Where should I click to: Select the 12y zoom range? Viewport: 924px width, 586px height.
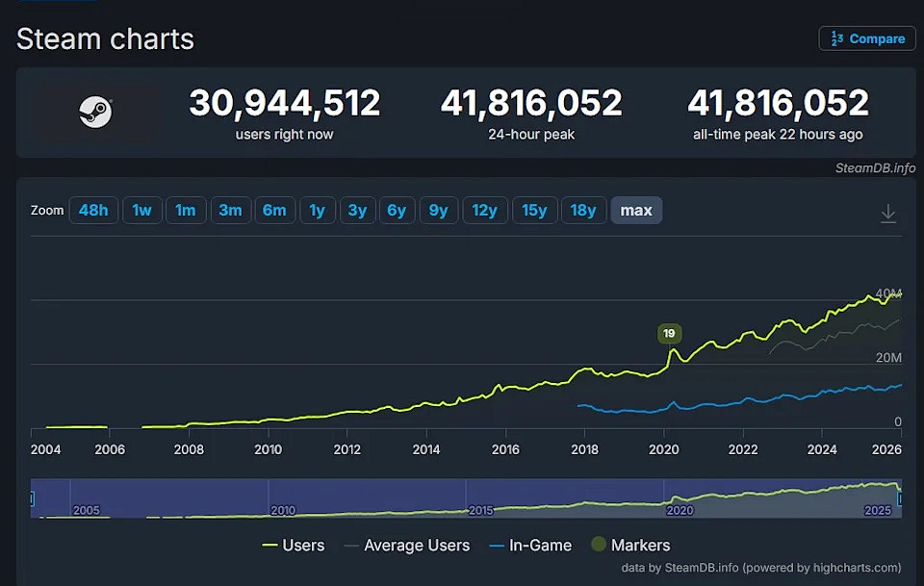point(485,210)
